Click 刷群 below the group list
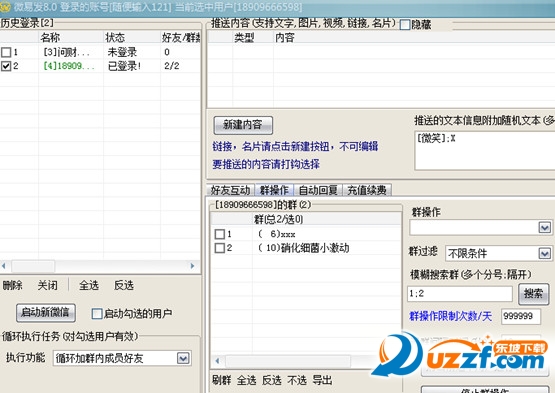 point(222,381)
